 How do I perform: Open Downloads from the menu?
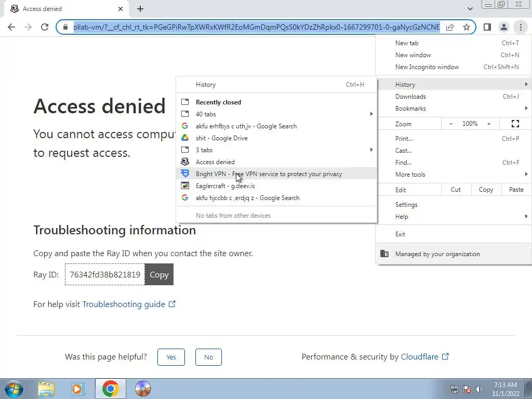453,96
